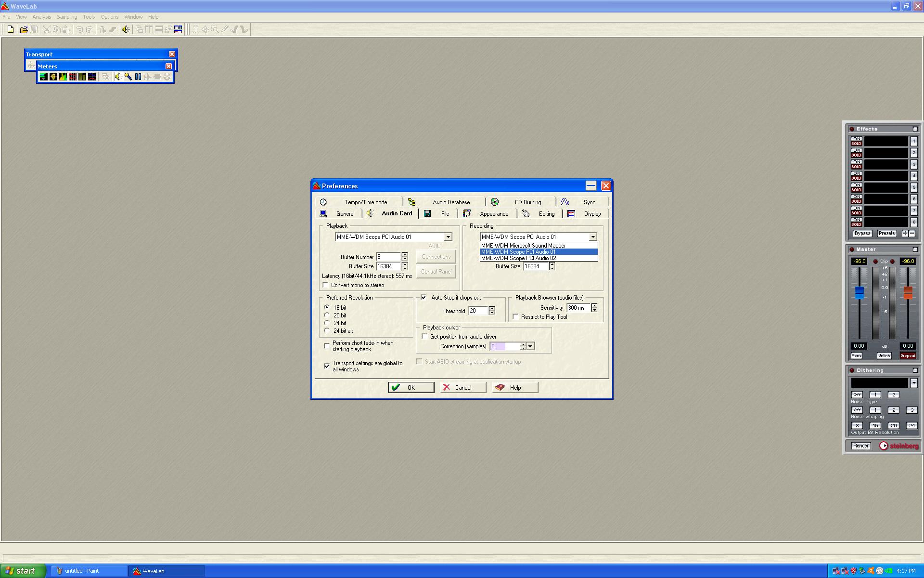Choose MME-WDM Scope PCI Audio 01 in list
The image size is (924, 578).
click(x=539, y=252)
